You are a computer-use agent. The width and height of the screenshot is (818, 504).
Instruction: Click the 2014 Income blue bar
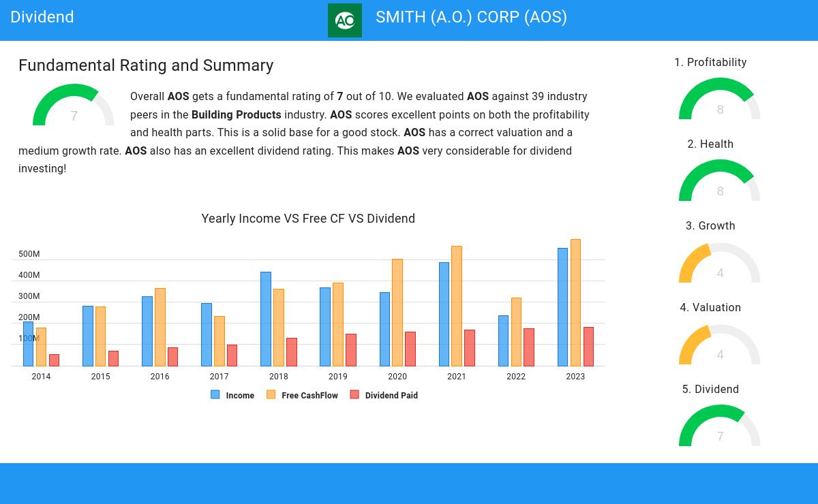click(x=28, y=344)
